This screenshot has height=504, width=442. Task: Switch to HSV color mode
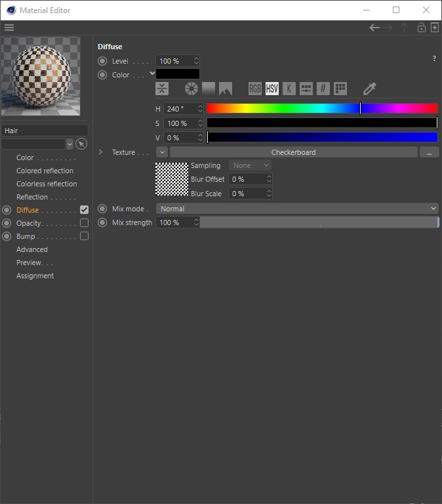(x=272, y=89)
